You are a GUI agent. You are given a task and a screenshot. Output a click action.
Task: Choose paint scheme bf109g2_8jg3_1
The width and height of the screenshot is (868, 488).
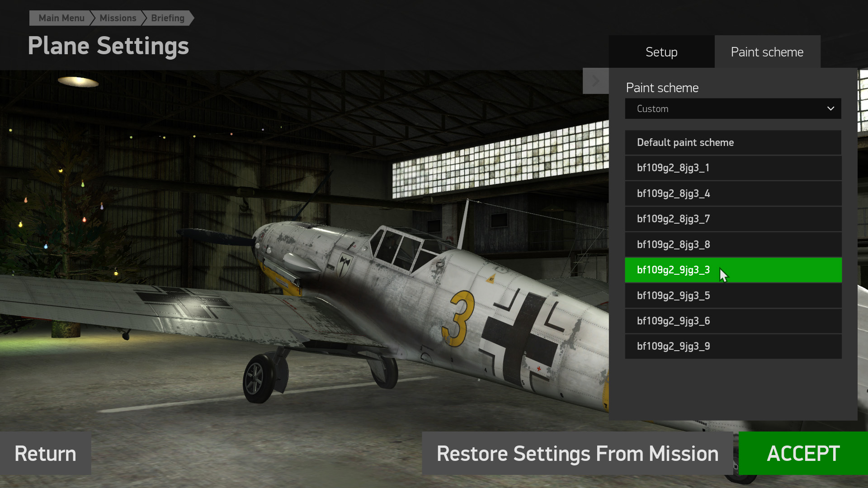(733, 168)
